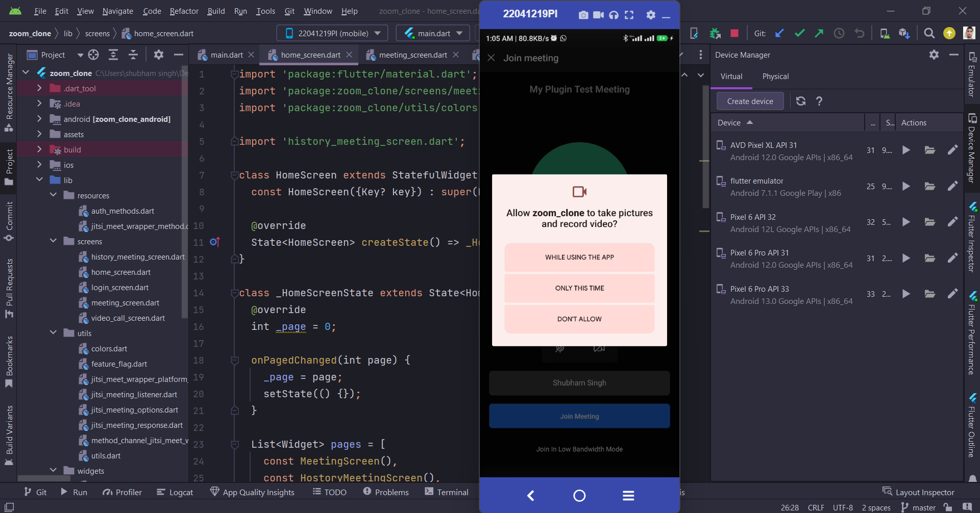Start screen recording with video camera icon
The image size is (980, 513).
(599, 15)
